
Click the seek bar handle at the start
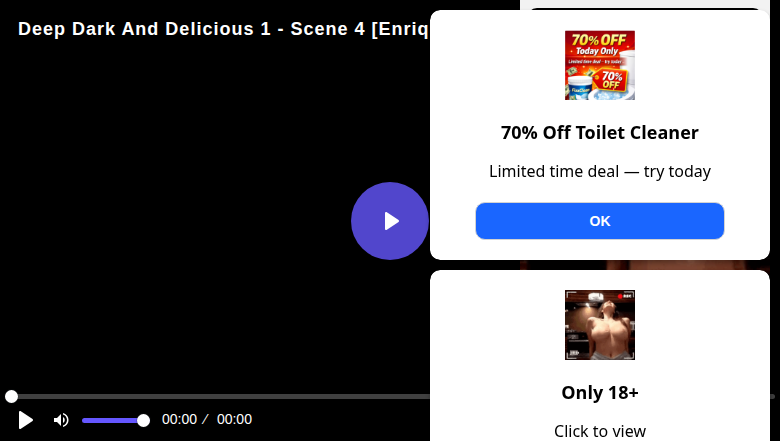(11, 396)
